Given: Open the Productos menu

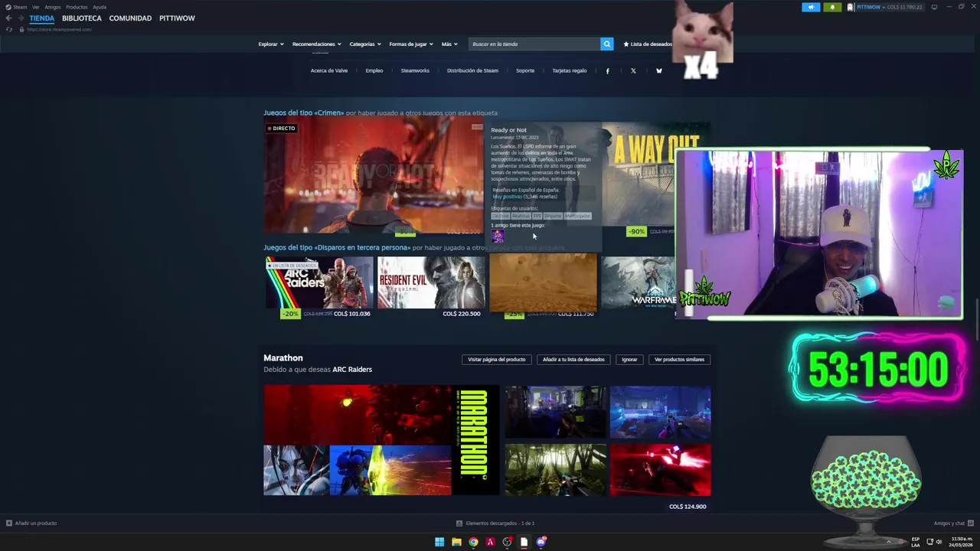Looking at the screenshot, I should (77, 7).
